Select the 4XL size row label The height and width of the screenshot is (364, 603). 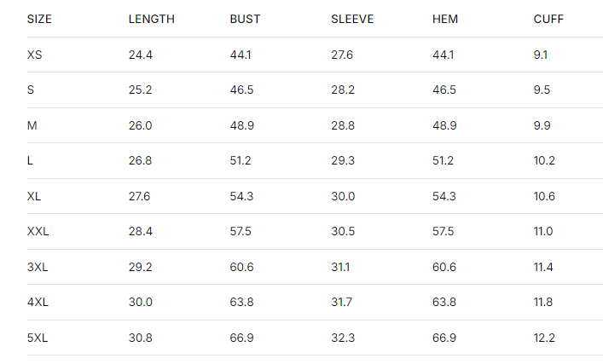[x=38, y=302]
